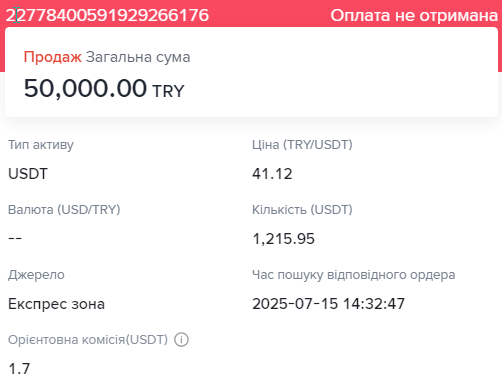Select order number 227784005919929266176

(x=107, y=15)
